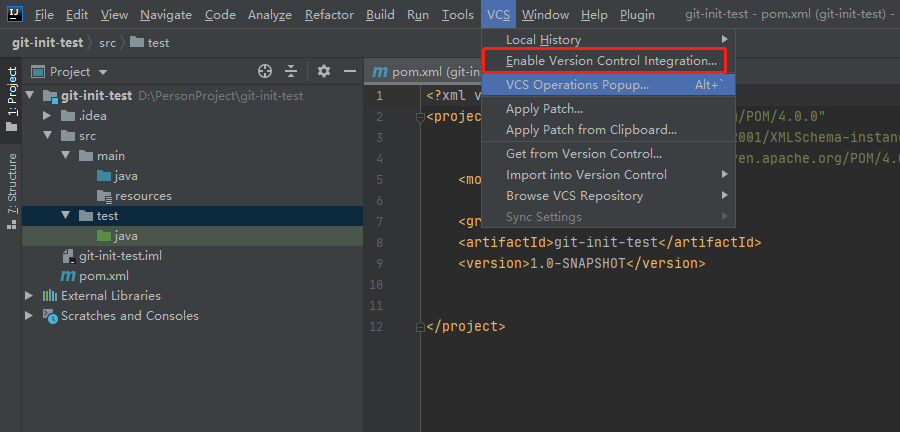The height and width of the screenshot is (432, 900).
Task: Select the main folder in project tree
Action: coord(111,156)
